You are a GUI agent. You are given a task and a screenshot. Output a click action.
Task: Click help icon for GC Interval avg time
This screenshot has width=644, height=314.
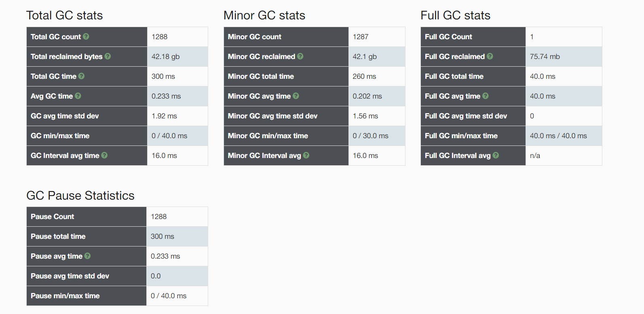coord(104,155)
